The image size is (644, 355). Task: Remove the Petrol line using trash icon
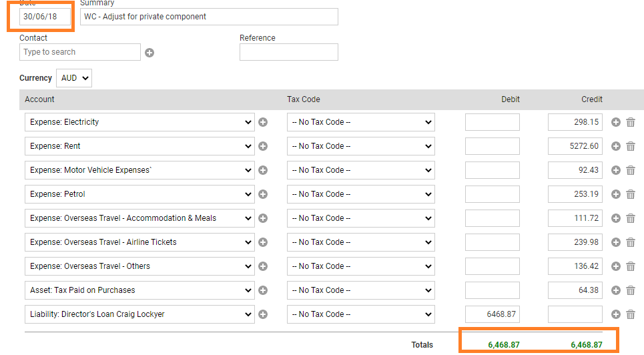click(x=631, y=194)
